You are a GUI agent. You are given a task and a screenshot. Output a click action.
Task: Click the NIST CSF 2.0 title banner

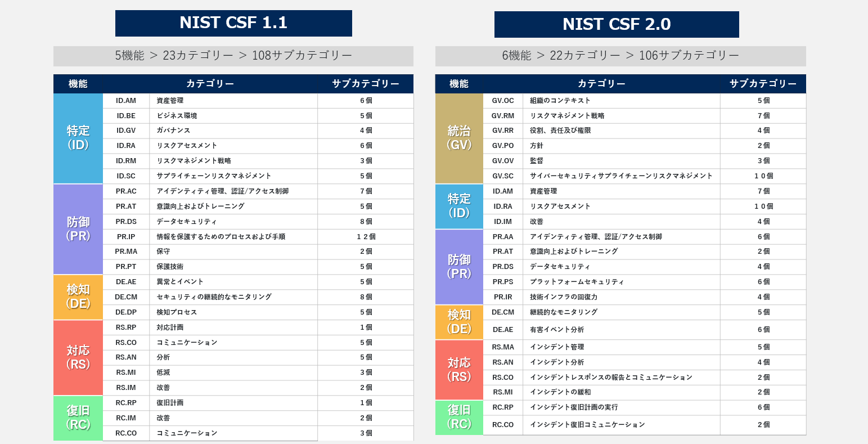click(617, 24)
